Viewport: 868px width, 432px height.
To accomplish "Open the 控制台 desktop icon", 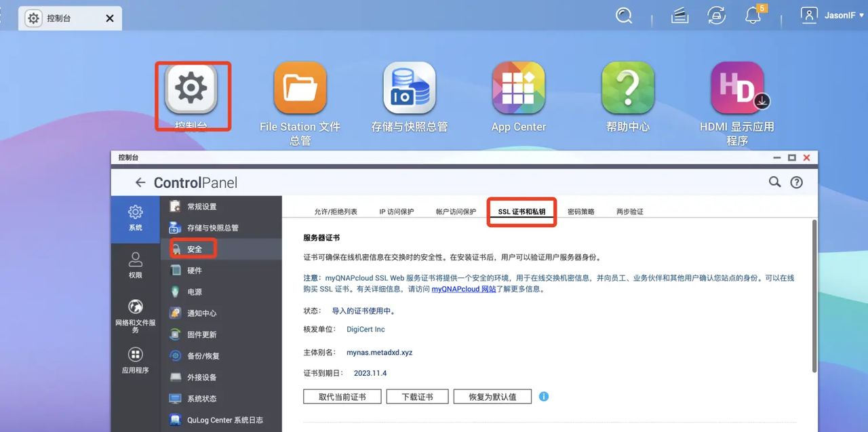I will [191, 87].
